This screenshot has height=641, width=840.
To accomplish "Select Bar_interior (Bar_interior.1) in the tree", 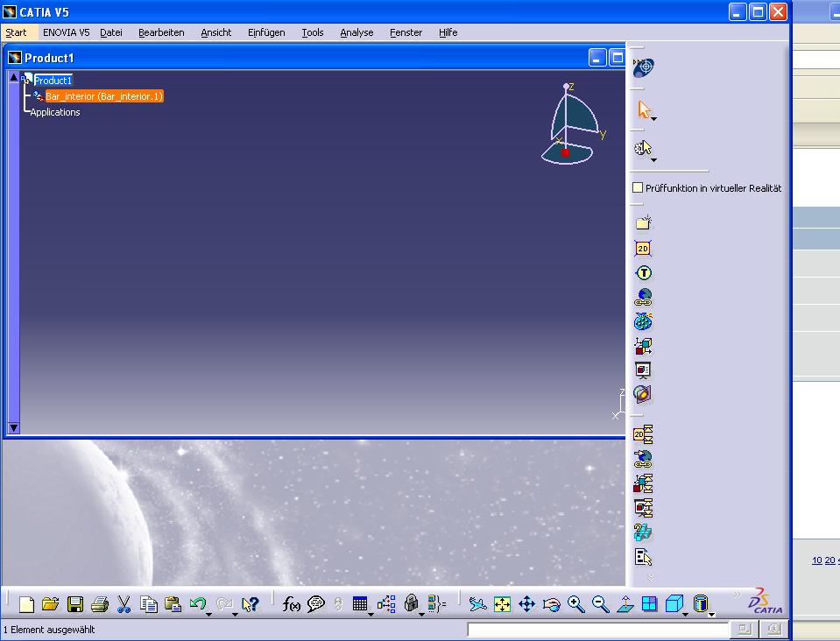I will click(x=104, y=96).
